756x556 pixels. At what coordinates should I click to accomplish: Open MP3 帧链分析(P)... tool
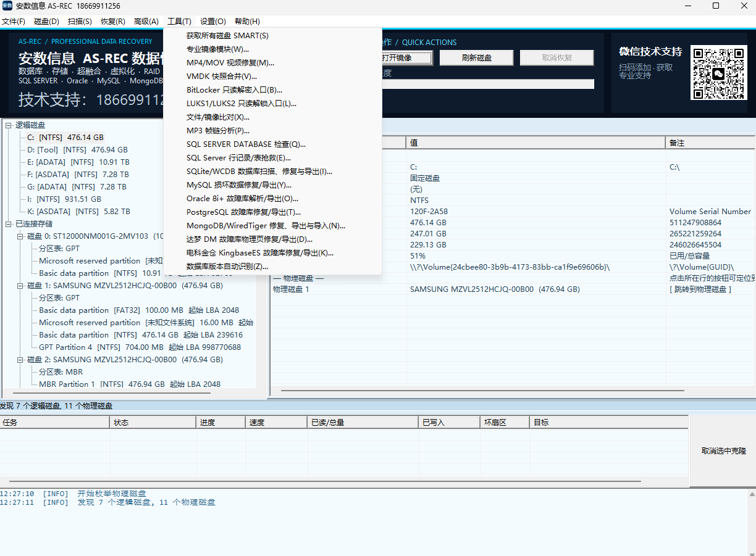(273, 131)
